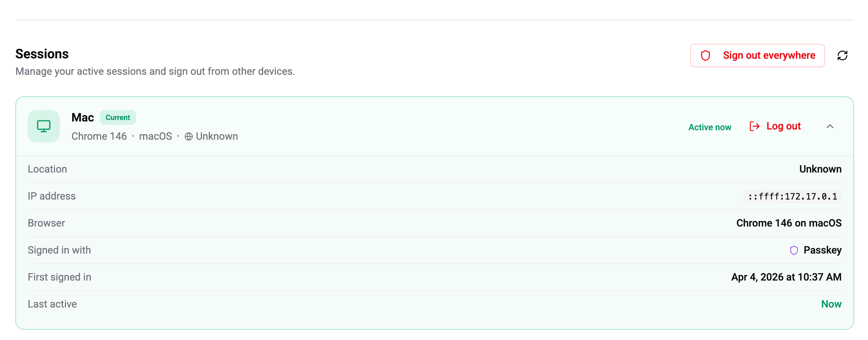Select the IP address value ::ffff:172.17.0.1
The height and width of the screenshot is (340, 868).
pyautogui.click(x=792, y=197)
